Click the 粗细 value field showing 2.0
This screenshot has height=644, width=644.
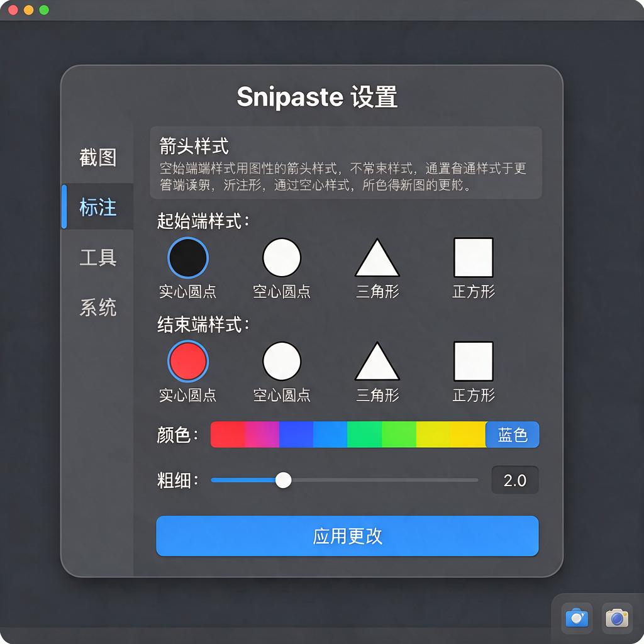coord(515,480)
